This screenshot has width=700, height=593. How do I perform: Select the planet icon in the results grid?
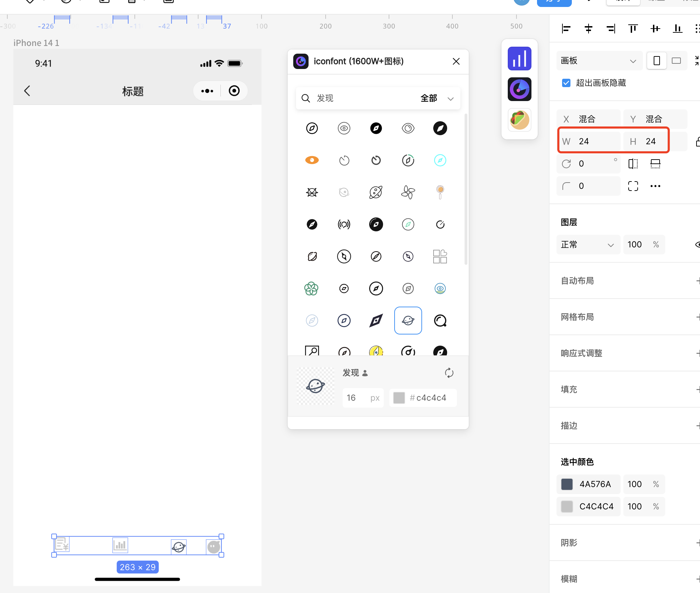[x=408, y=321]
